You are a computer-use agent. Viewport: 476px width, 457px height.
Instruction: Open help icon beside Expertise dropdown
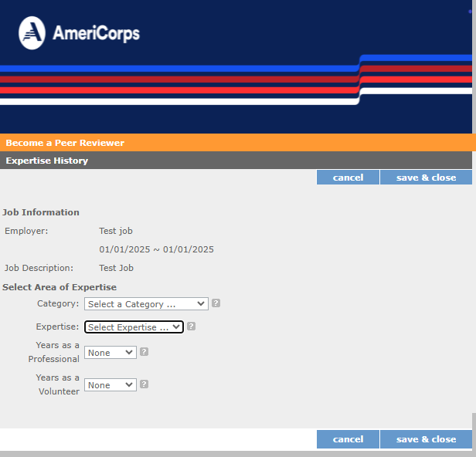191,327
